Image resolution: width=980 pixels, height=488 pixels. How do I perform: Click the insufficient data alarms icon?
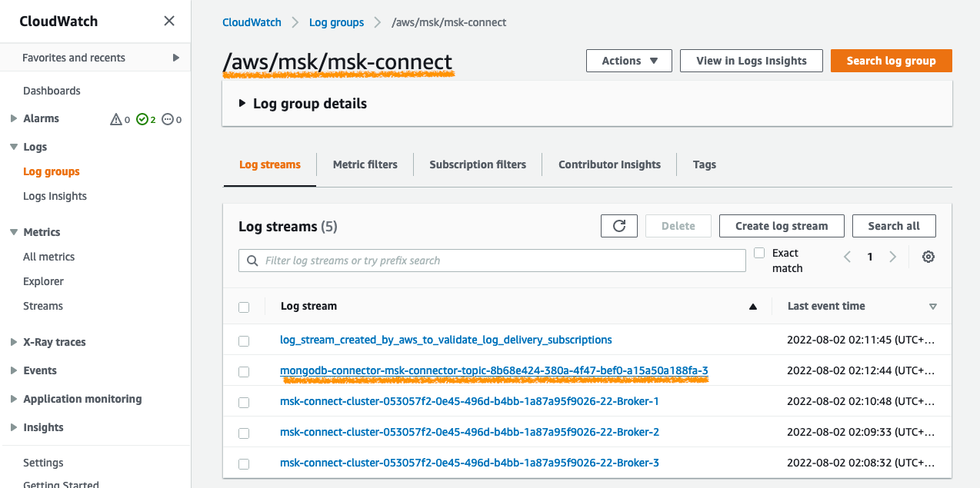[168, 119]
